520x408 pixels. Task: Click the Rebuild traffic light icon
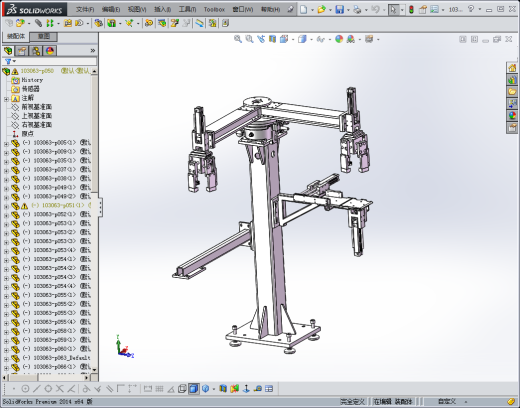point(411,10)
